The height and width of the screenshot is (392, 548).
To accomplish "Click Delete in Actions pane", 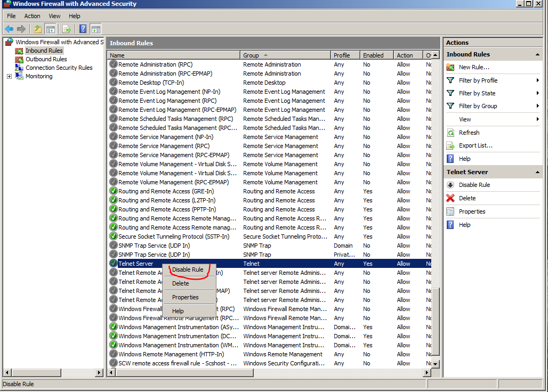I will click(468, 198).
